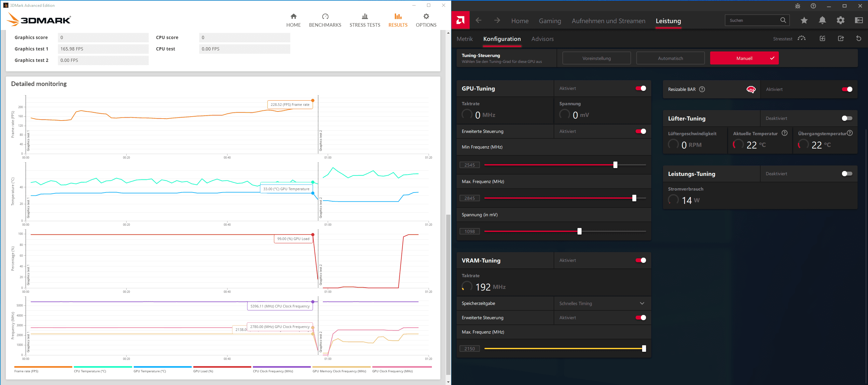
Task: Click Resizable BAR help icon
Action: [x=702, y=89]
